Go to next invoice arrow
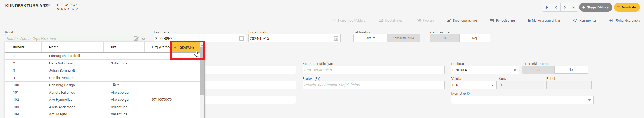Viewport: 644px width, 118px height. [565, 7]
